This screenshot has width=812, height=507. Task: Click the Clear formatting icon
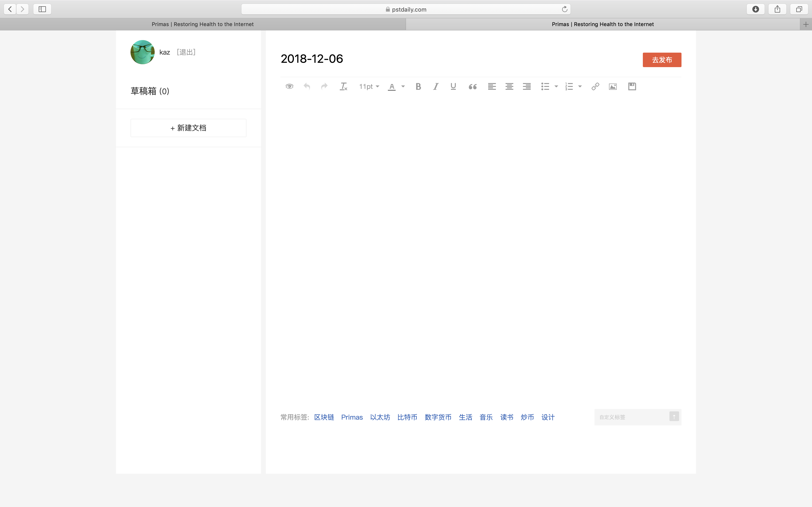[343, 86]
